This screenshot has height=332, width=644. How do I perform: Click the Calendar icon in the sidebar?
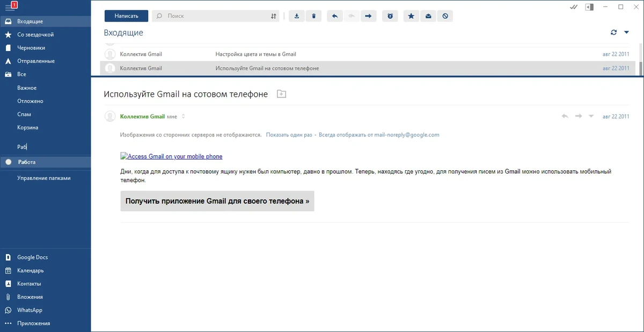click(x=8, y=270)
